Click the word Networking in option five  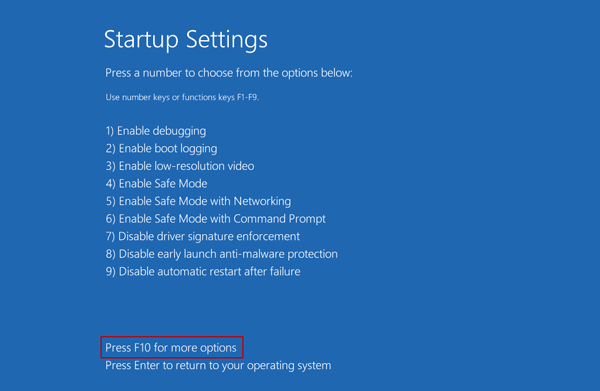(262, 201)
